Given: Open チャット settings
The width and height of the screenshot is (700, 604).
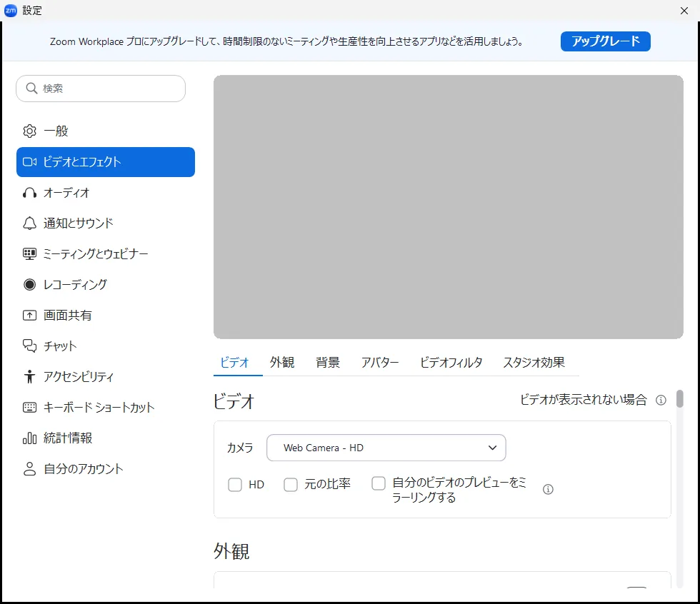Looking at the screenshot, I should (106, 346).
